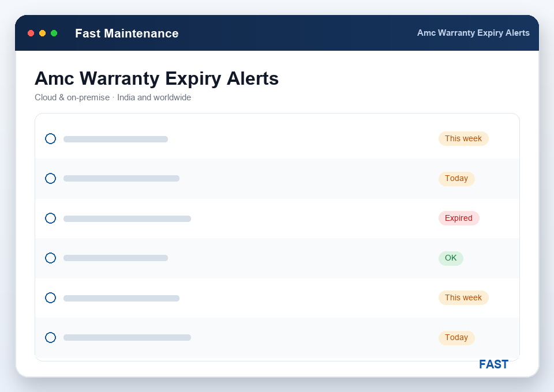Click the red close window dot

point(31,33)
